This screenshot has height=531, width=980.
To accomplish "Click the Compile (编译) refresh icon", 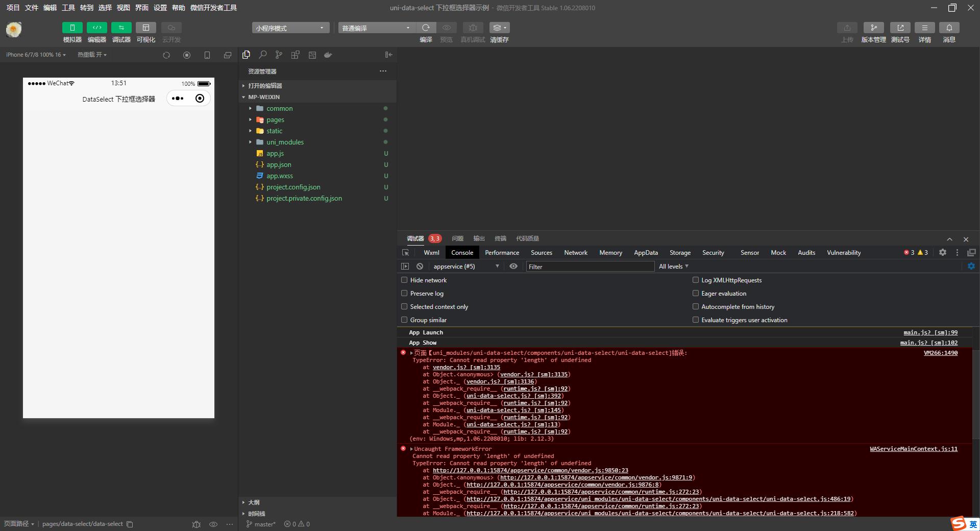I will click(x=426, y=28).
